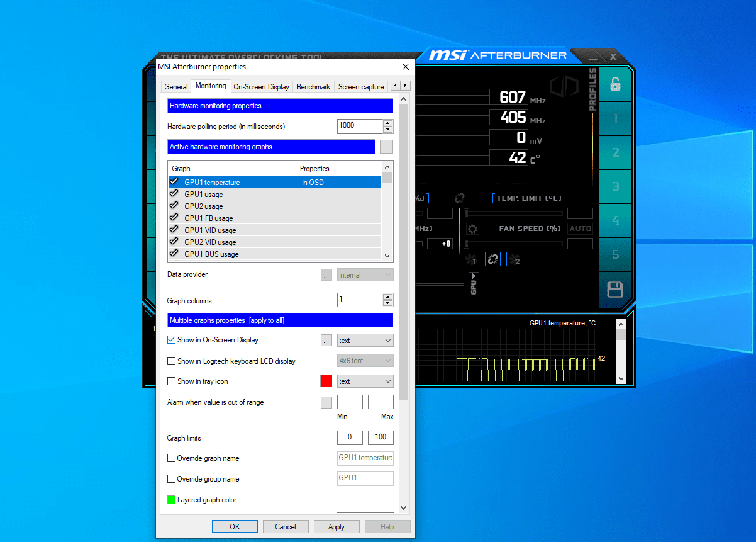Viewport: 756px width, 542px height.
Task: Click the save profile floppy disk icon
Action: pyautogui.click(x=614, y=290)
